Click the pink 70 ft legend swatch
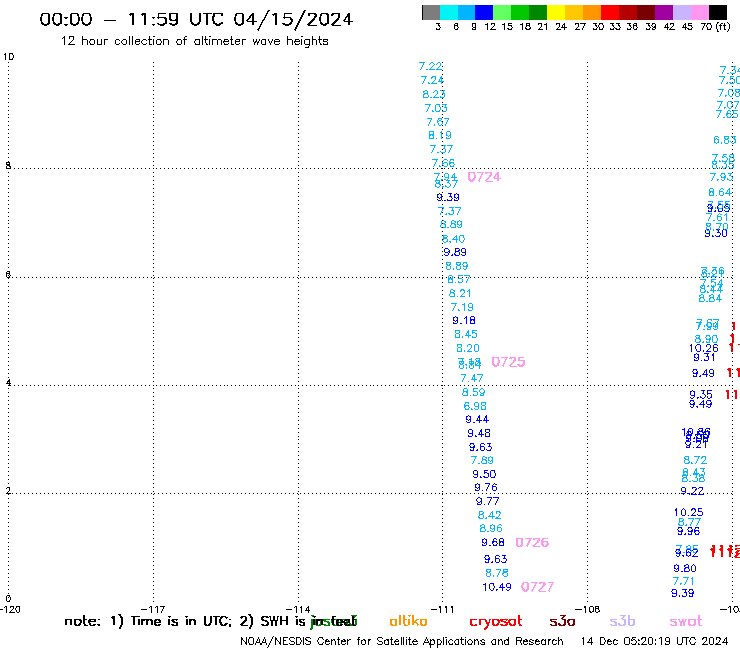 699,12
